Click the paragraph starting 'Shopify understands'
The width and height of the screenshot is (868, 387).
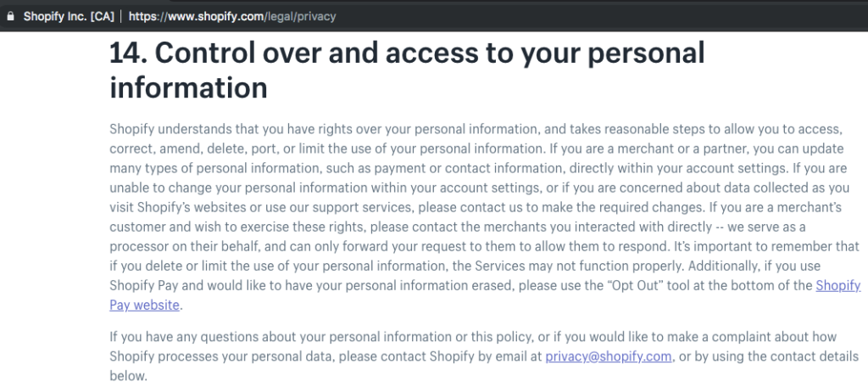pos(485,218)
